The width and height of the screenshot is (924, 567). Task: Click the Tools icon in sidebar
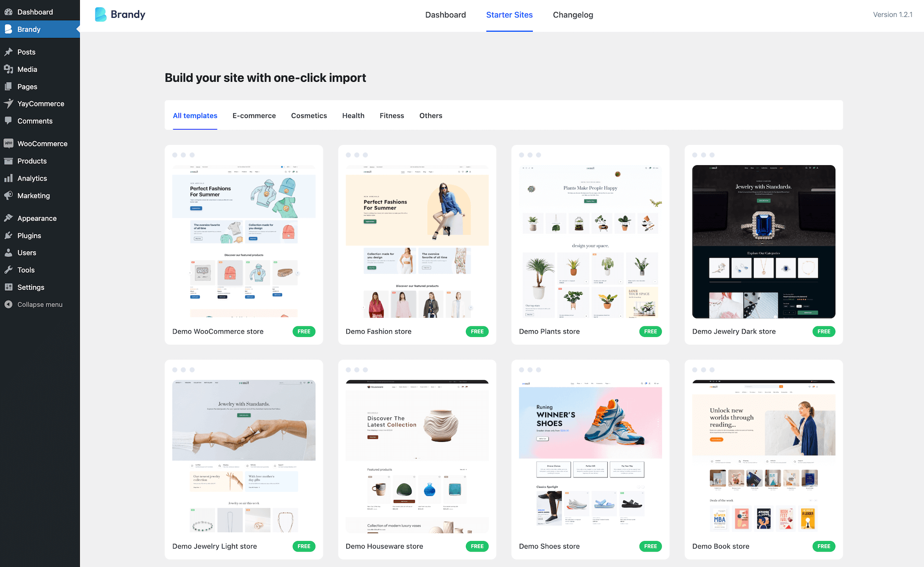click(9, 270)
